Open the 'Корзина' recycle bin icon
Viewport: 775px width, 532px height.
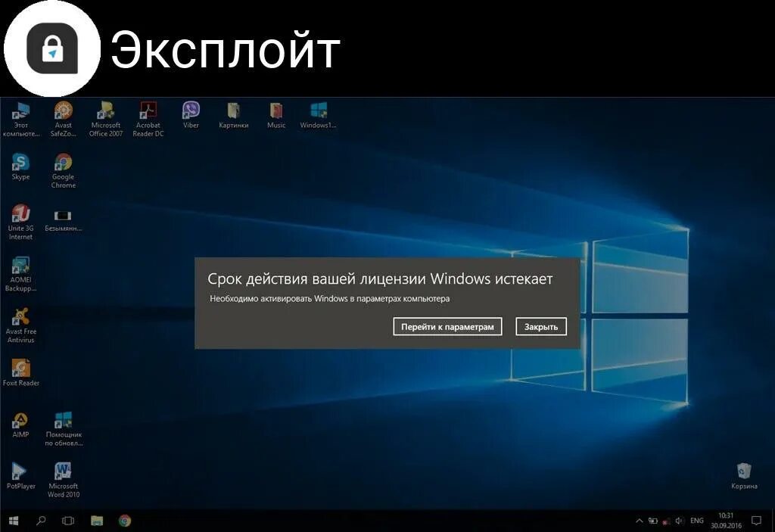click(x=744, y=476)
